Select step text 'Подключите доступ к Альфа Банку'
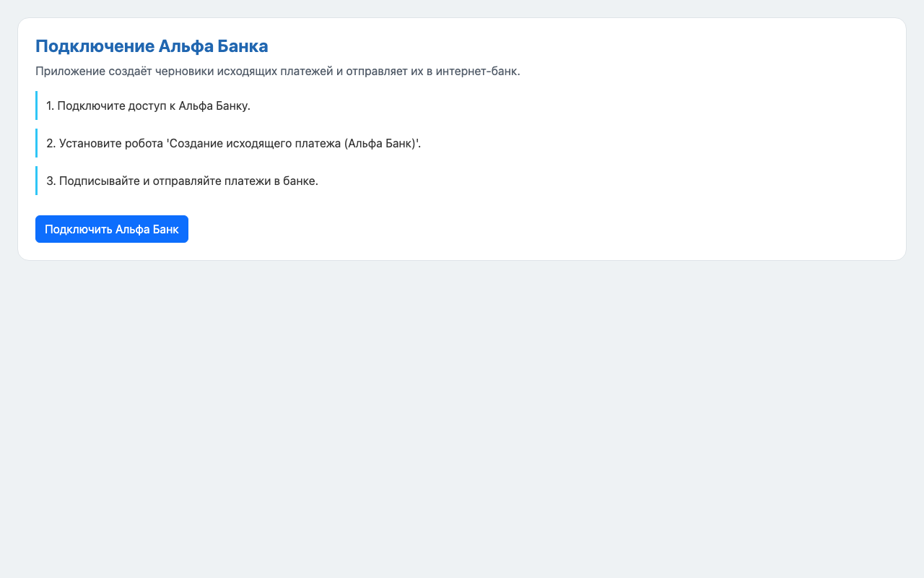The height and width of the screenshot is (578, 924). pyautogui.click(x=153, y=105)
